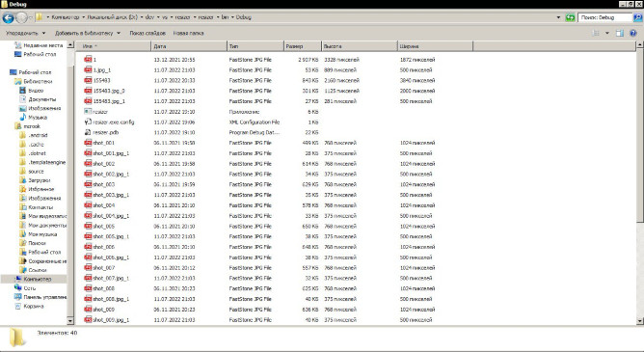
Task: Click the Показ слайдов button
Action: pyautogui.click(x=148, y=33)
